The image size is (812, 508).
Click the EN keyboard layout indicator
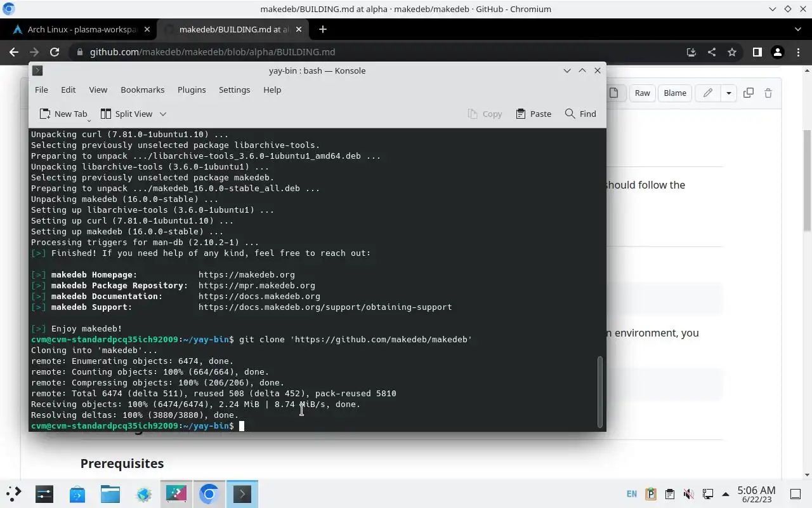tap(632, 493)
